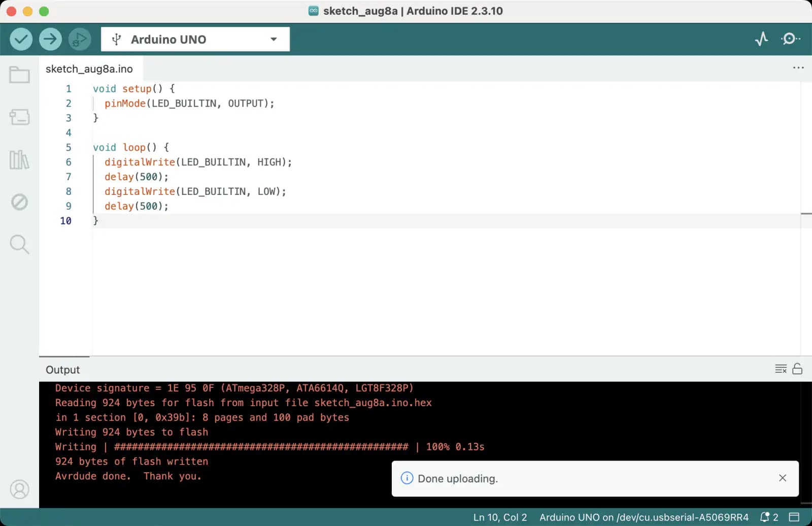The image size is (812, 526).
Task: Open the Boards Manager panel
Action: pyautogui.click(x=20, y=117)
